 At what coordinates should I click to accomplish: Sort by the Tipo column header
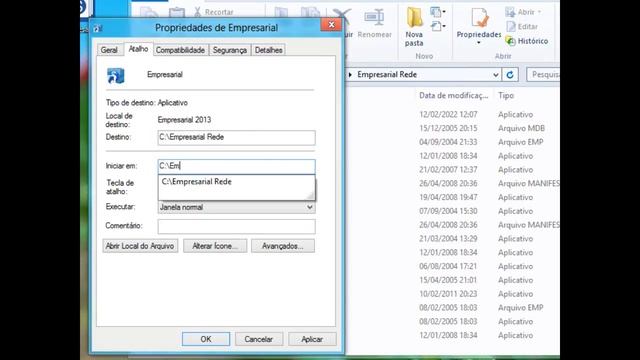pos(506,96)
